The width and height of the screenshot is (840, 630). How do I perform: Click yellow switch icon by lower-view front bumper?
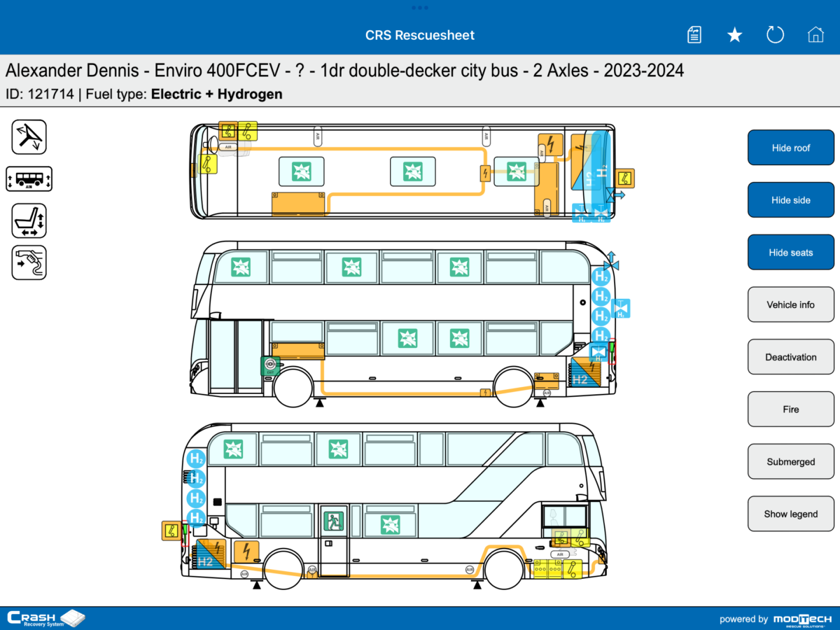coord(573,568)
